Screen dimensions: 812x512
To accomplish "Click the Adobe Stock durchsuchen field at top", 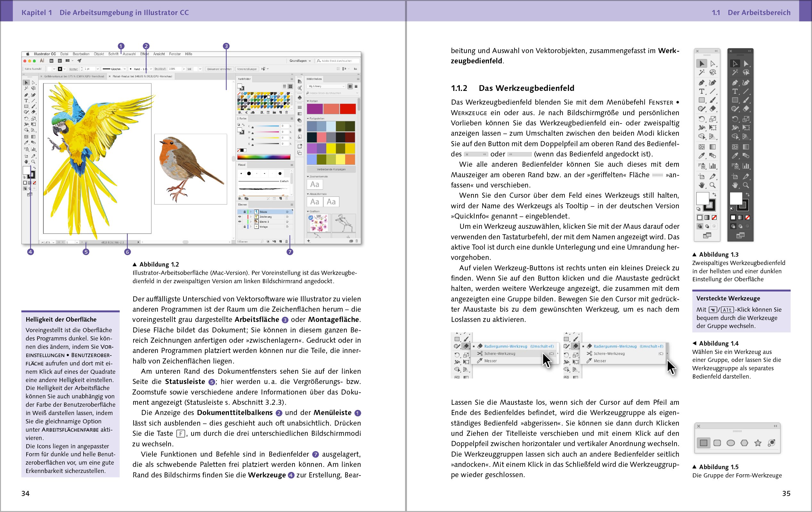I will tap(337, 61).
